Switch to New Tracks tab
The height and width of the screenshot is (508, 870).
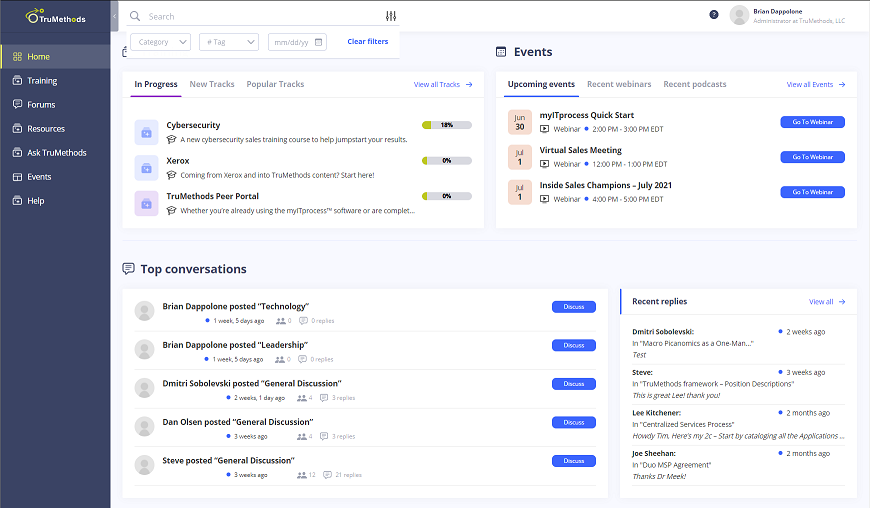[x=212, y=84]
